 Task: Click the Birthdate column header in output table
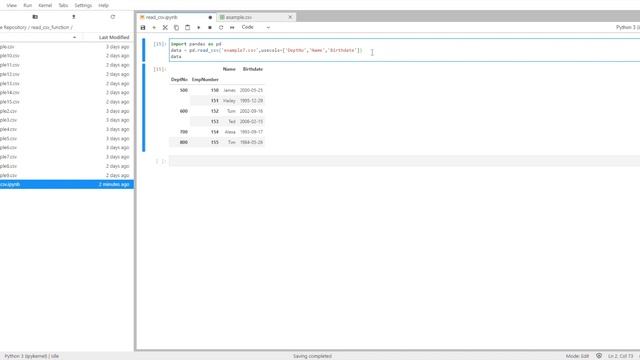(253, 69)
